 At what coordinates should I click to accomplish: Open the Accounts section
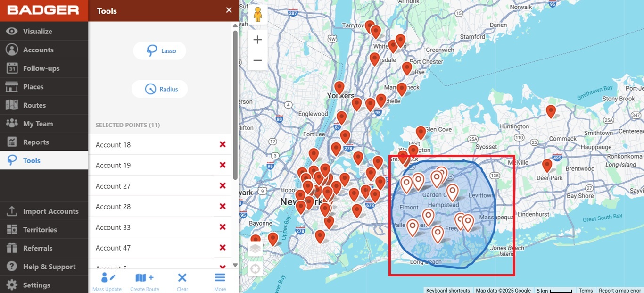[x=44, y=50]
